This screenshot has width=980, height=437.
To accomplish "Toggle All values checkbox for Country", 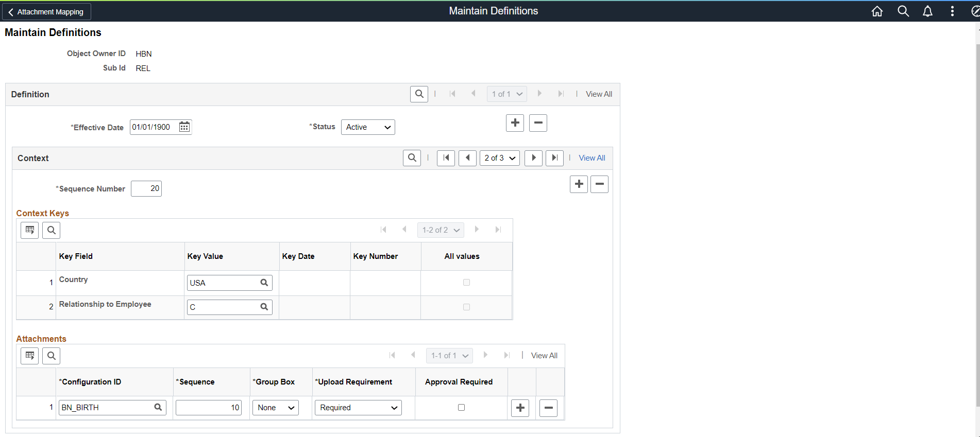I will click(x=466, y=283).
